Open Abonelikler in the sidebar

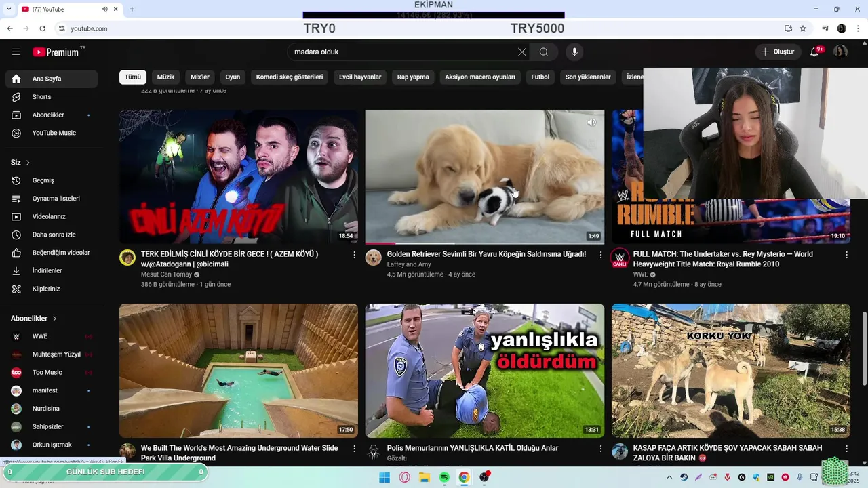pos(52,115)
